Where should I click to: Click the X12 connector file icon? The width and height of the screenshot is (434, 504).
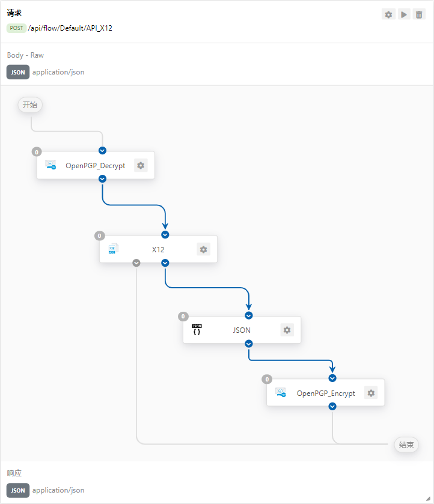(x=112, y=249)
